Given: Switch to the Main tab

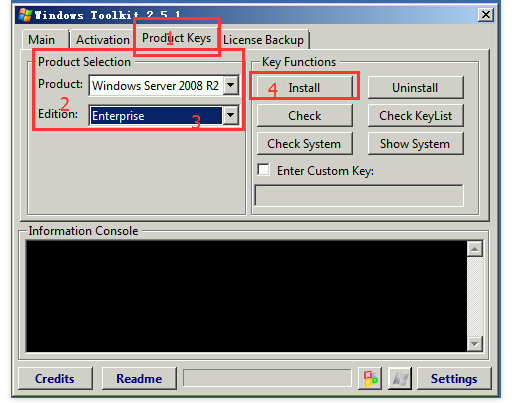Looking at the screenshot, I should (x=41, y=40).
